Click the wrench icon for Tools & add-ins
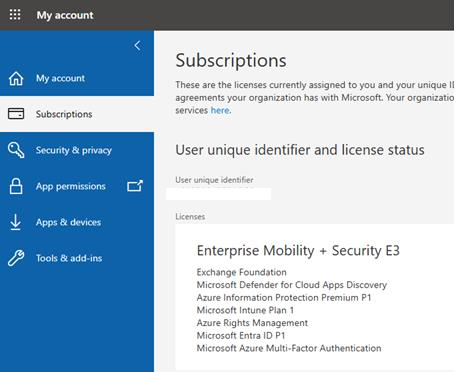 (16, 258)
